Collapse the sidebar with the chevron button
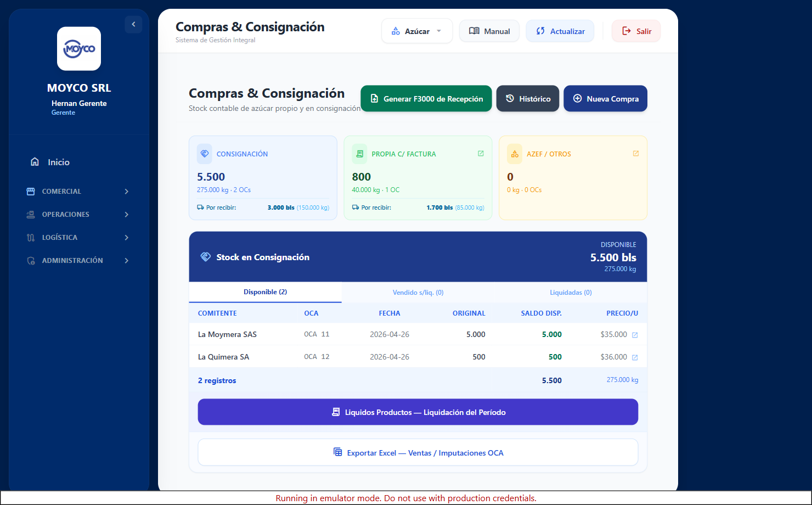 [x=133, y=24]
